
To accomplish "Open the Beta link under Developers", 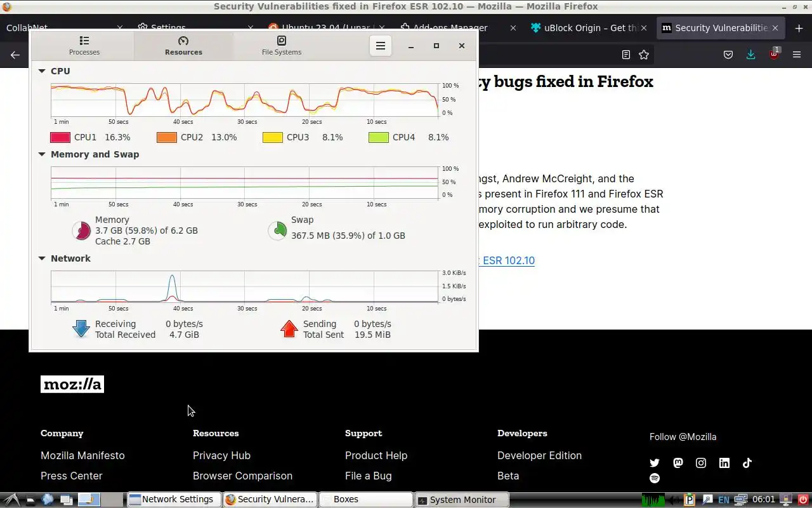I will coord(508,476).
